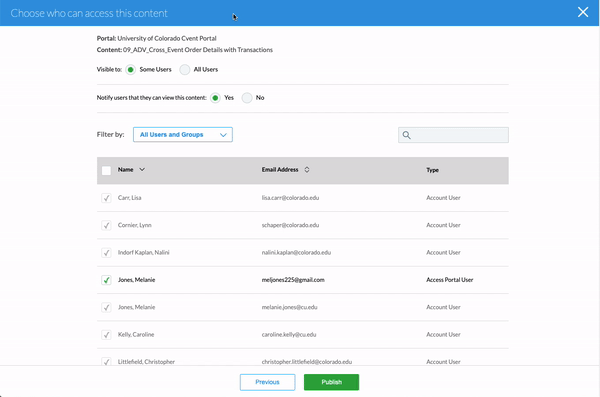Click the Content name 09_ADV_Cross_Event Order Details
This screenshot has height=397, width=600.
[x=173, y=50]
